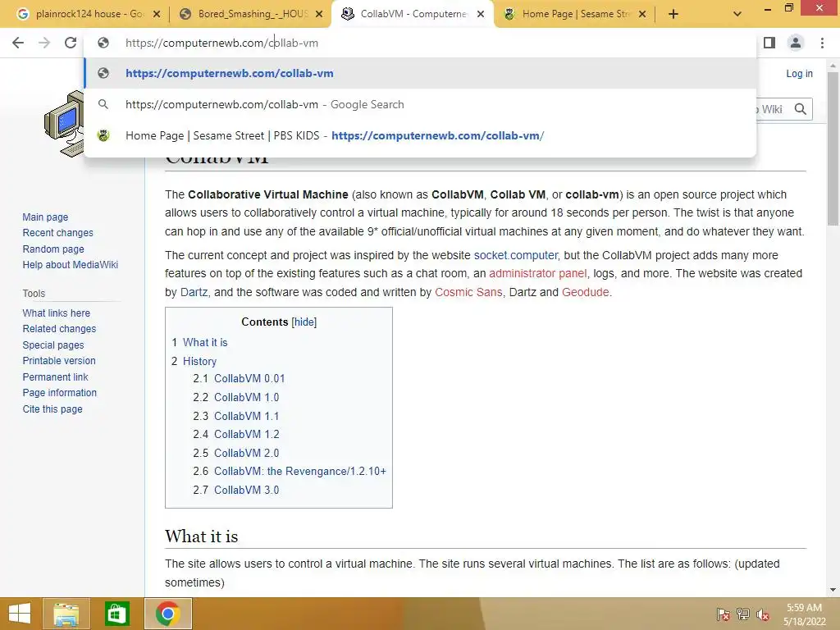Viewport: 840px width, 630px height.
Task: Jump to History contents entry
Action: 200,361
